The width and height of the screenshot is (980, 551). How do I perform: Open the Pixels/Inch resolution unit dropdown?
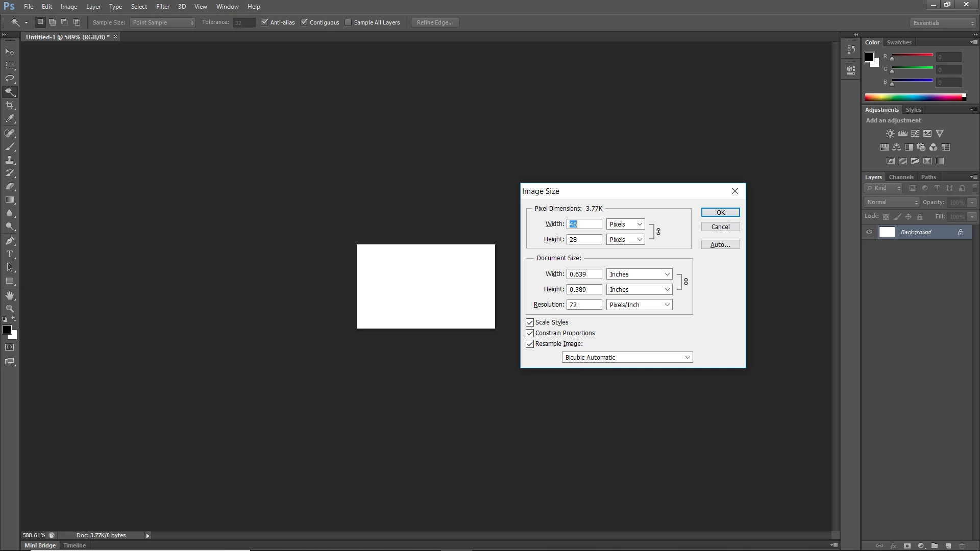pyautogui.click(x=640, y=305)
